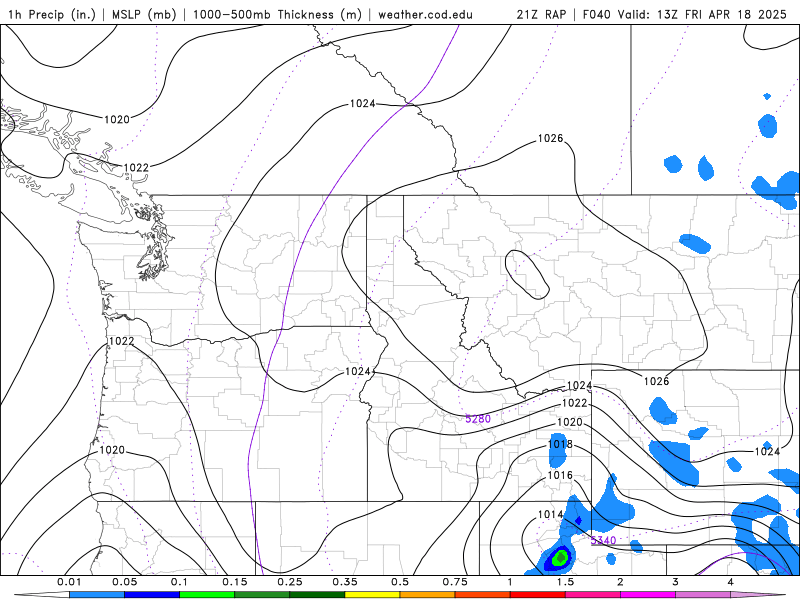Click the "21Z RAP" model run label
This screenshot has width=800, height=600.
point(541,14)
